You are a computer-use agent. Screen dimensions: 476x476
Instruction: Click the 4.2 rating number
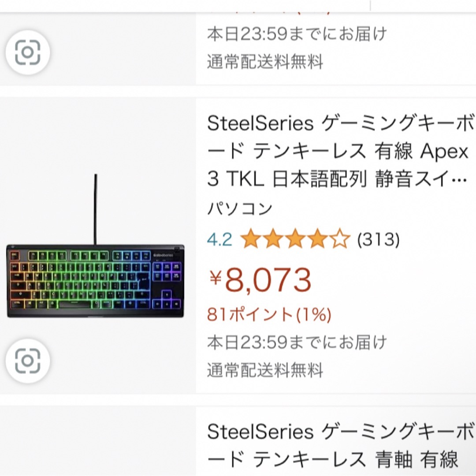pos(220,239)
